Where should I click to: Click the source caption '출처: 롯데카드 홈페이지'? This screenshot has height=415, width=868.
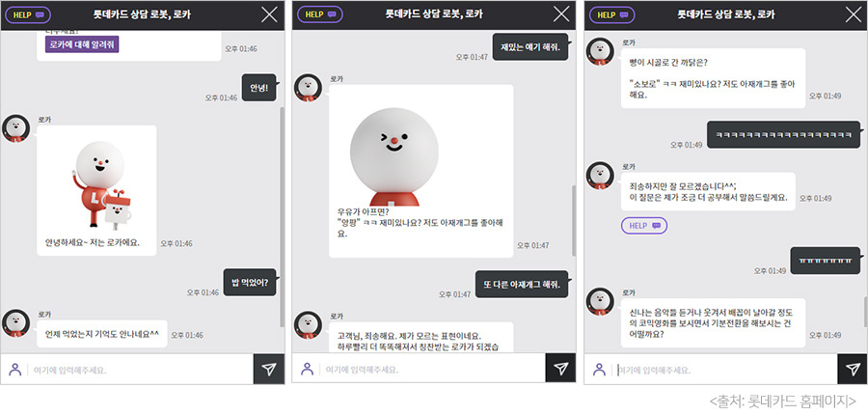pyautogui.click(x=783, y=400)
